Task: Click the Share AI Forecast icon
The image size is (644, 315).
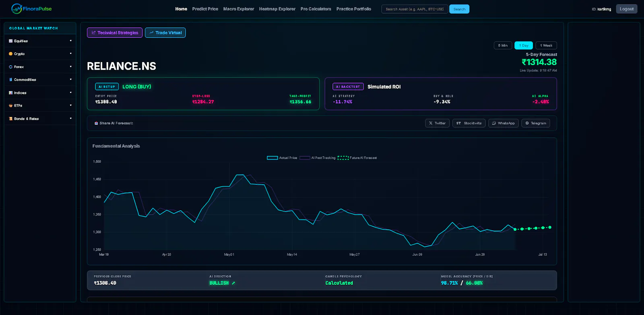Action: tap(96, 123)
